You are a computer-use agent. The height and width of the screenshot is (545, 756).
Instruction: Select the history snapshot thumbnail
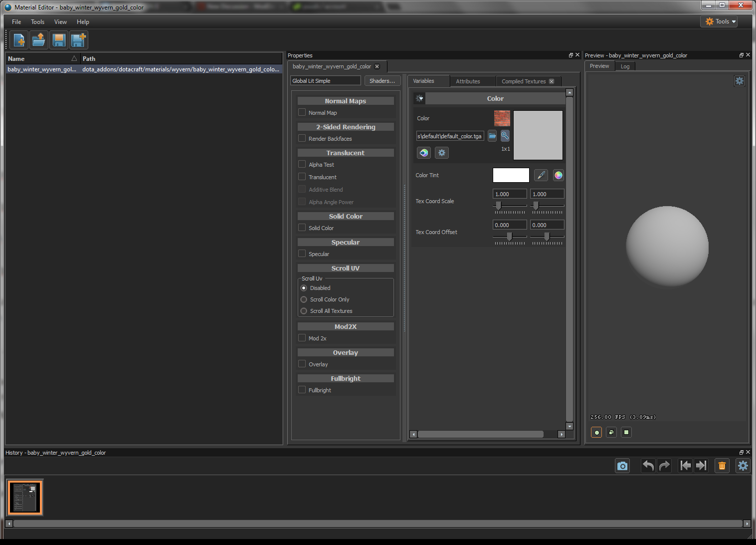click(25, 497)
